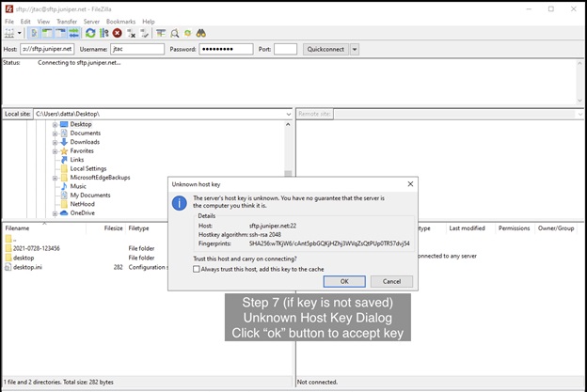This screenshot has height=392, width=587.
Task: Enable Always trust this host checkbox
Action: click(197, 269)
